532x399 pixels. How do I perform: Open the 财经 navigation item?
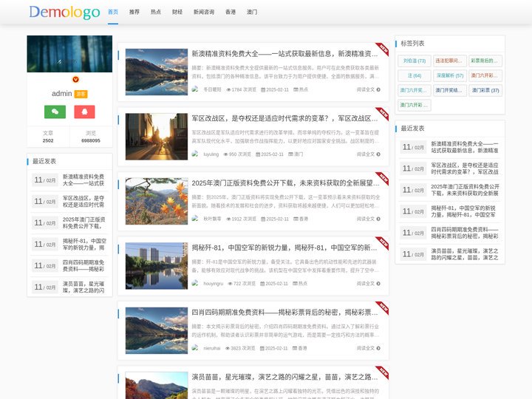(x=177, y=12)
